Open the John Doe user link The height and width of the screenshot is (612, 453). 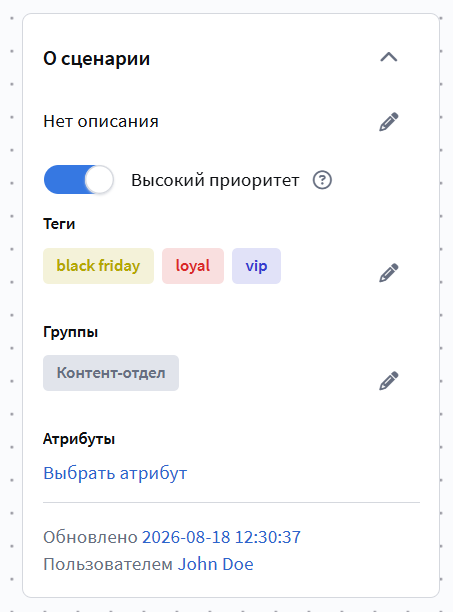tap(215, 564)
